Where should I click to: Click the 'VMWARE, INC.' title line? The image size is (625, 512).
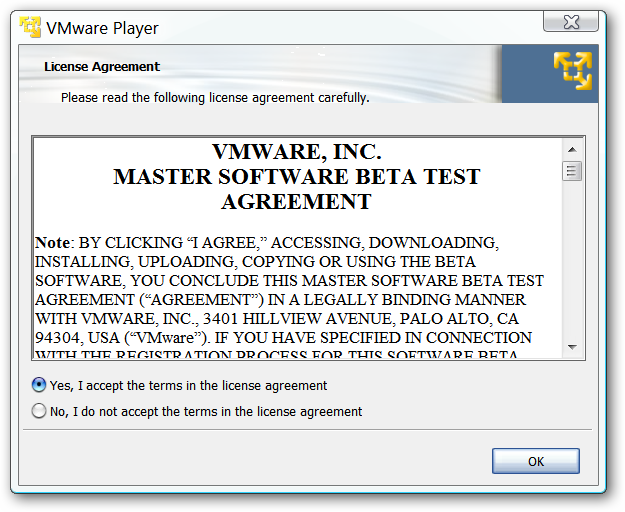[297, 151]
